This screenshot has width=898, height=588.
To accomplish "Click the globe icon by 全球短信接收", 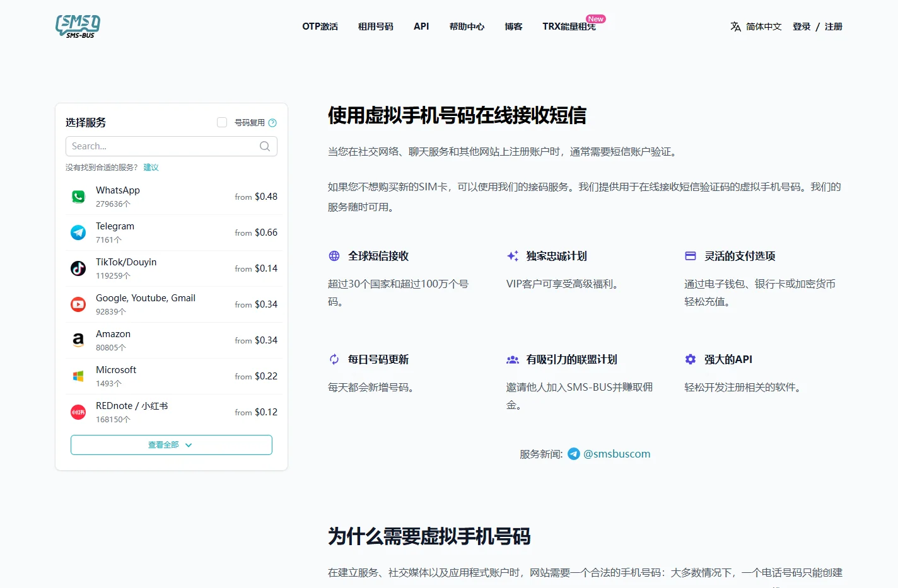I will [x=334, y=256].
